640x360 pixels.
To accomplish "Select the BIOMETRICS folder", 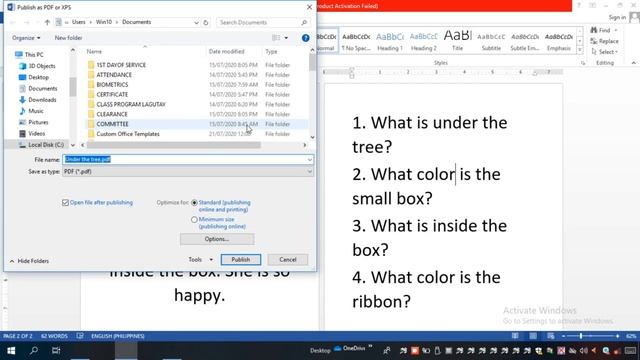I will [x=112, y=84].
